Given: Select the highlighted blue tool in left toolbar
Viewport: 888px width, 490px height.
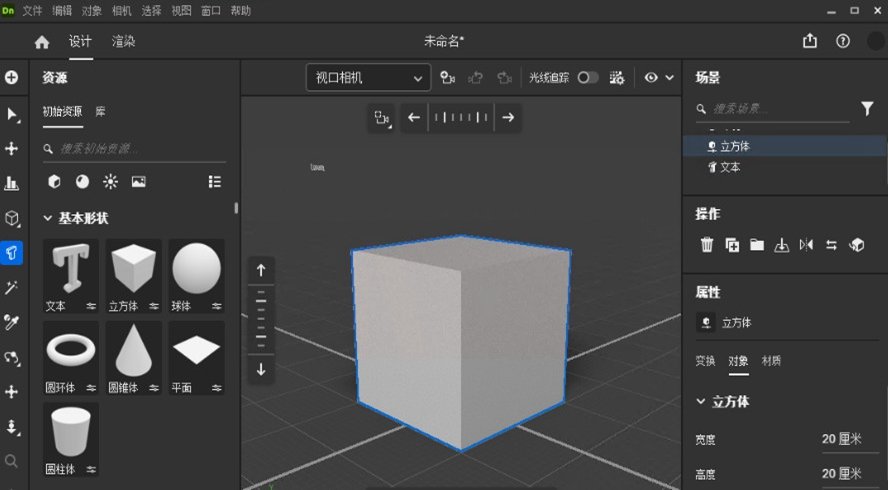Looking at the screenshot, I should (x=11, y=253).
